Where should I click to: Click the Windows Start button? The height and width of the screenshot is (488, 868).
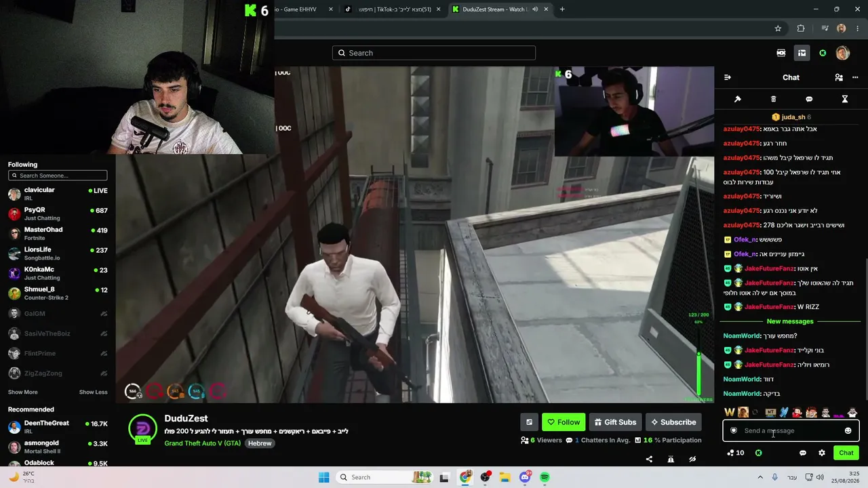(x=324, y=477)
